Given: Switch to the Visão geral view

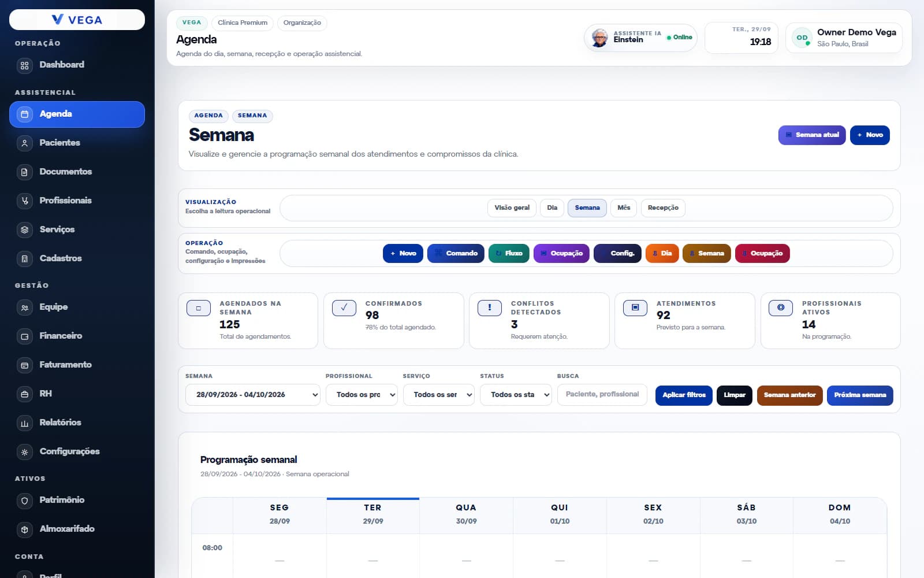Looking at the screenshot, I should 512,208.
